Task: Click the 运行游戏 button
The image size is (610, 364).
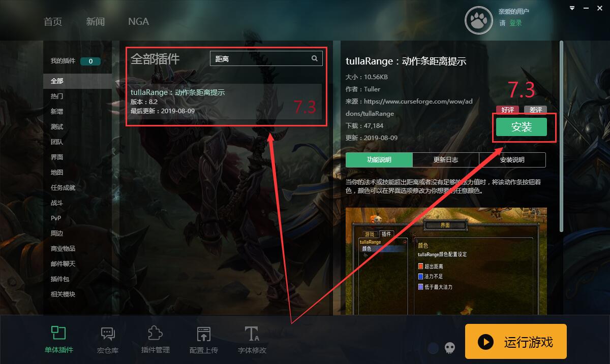Action: click(x=515, y=342)
